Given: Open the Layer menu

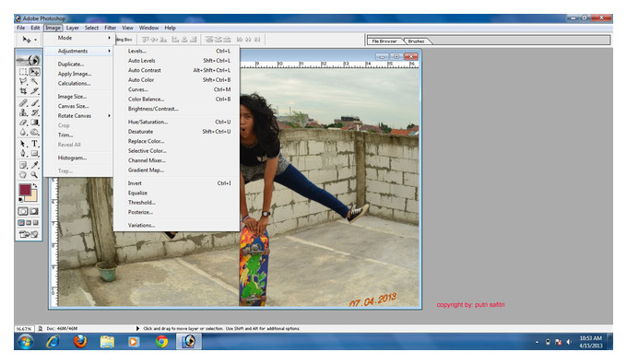Looking at the screenshot, I should [x=72, y=28].
